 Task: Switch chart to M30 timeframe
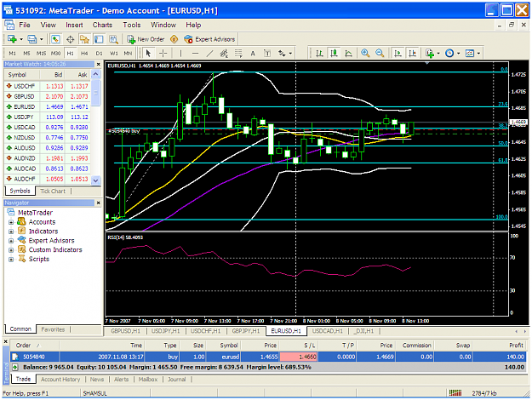(55, 54)
